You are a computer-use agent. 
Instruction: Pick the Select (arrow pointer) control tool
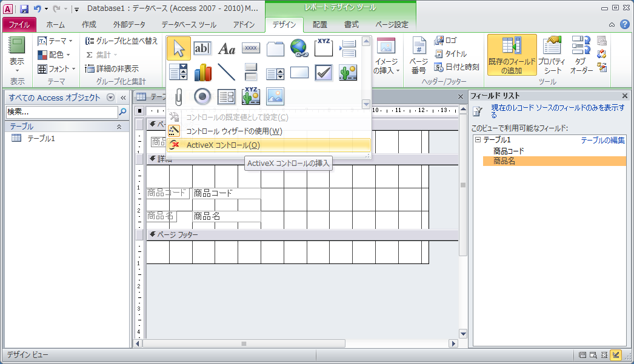[178, 48]
